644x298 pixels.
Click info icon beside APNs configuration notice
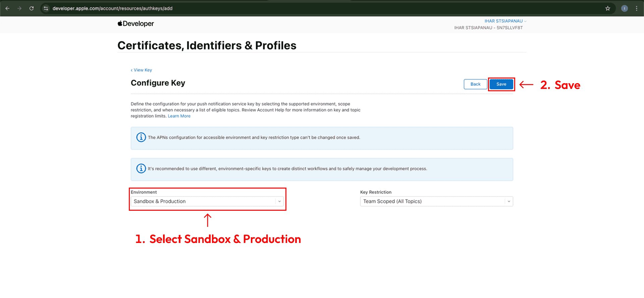tap(141, 137)
